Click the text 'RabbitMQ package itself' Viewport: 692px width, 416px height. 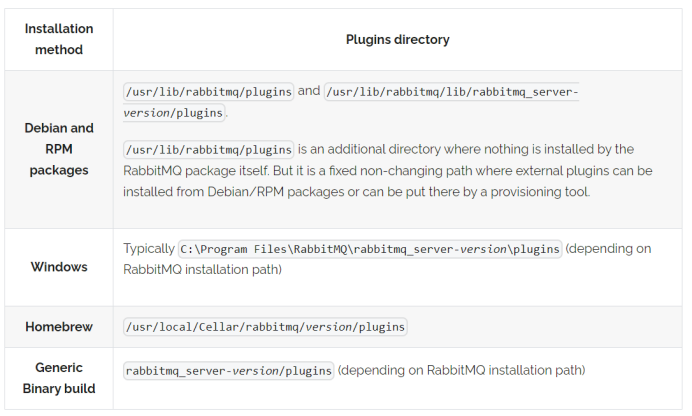(x=195, y=171)
